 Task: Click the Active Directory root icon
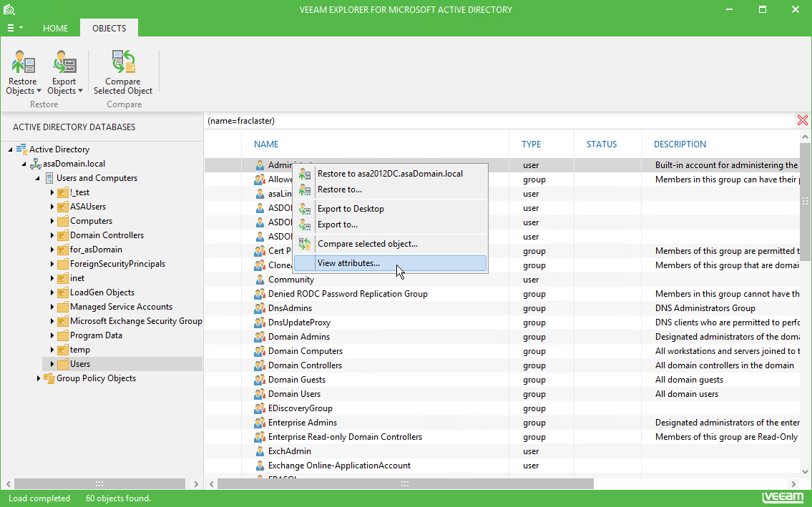[x=21, y=149]
